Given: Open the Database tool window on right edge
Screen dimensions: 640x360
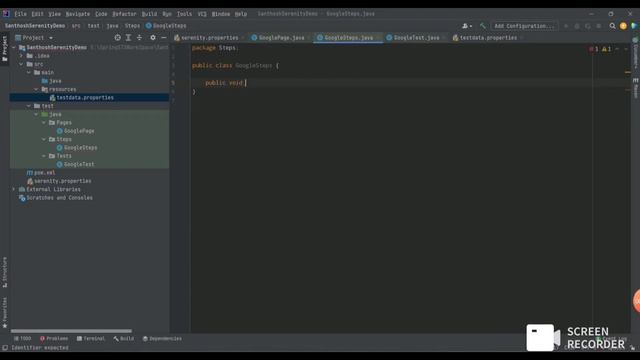Looking at the screenshot, I should tap(636, 54).
